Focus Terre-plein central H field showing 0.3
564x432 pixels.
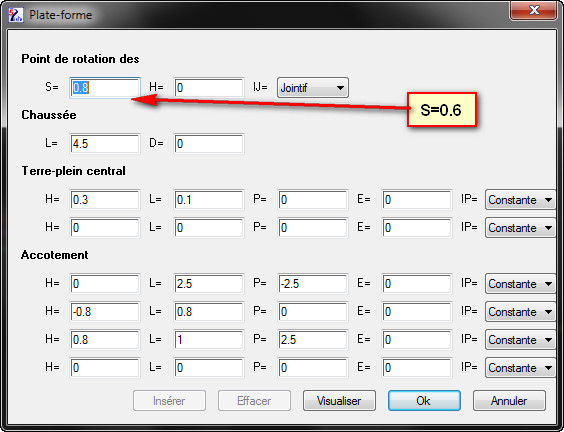(x=105, y=200)
